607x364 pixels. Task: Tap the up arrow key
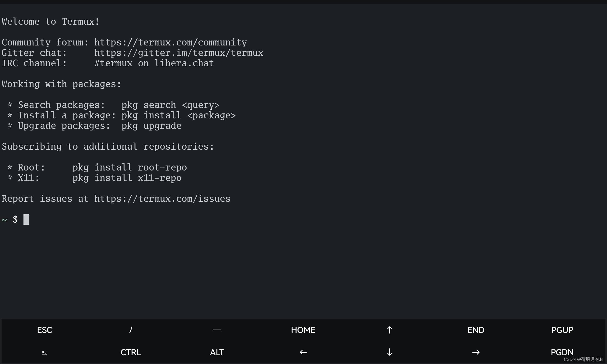click(x=389, y=330)
